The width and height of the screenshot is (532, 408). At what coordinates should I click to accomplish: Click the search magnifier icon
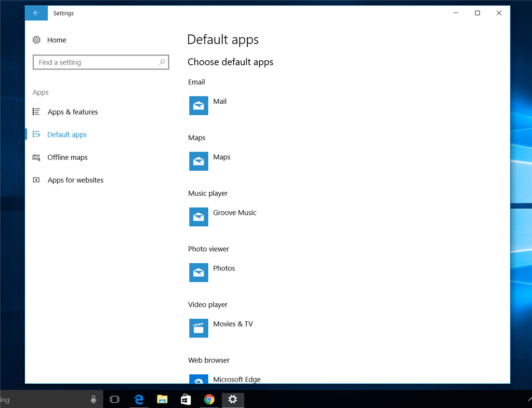[x=162, y=62]
